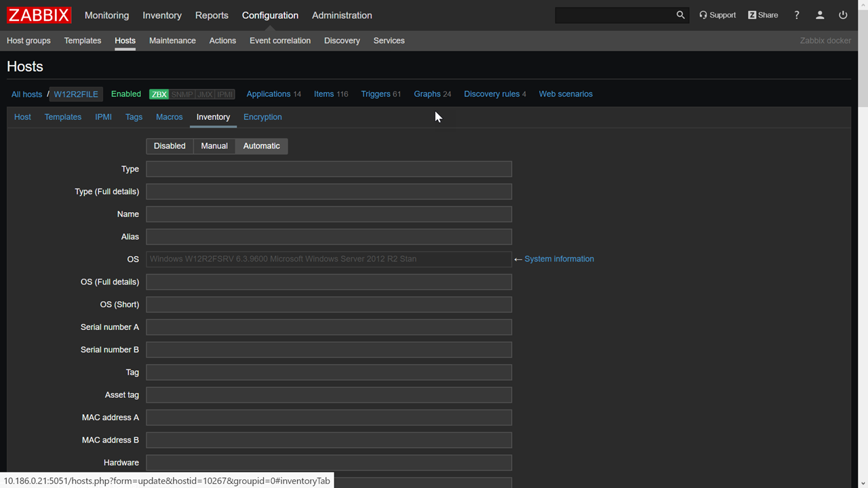
Task: Switch to the Macros tab
Action: click(x=169, y=117)
